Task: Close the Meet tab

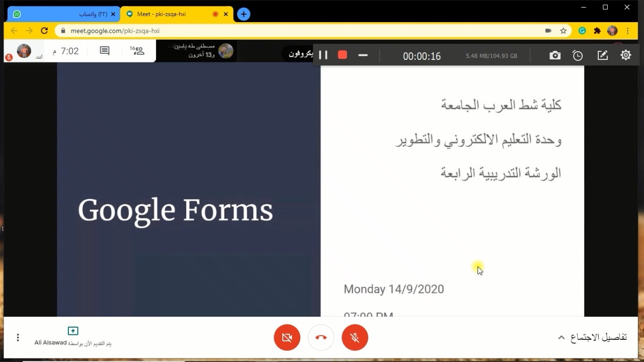Action: [226, 14]
